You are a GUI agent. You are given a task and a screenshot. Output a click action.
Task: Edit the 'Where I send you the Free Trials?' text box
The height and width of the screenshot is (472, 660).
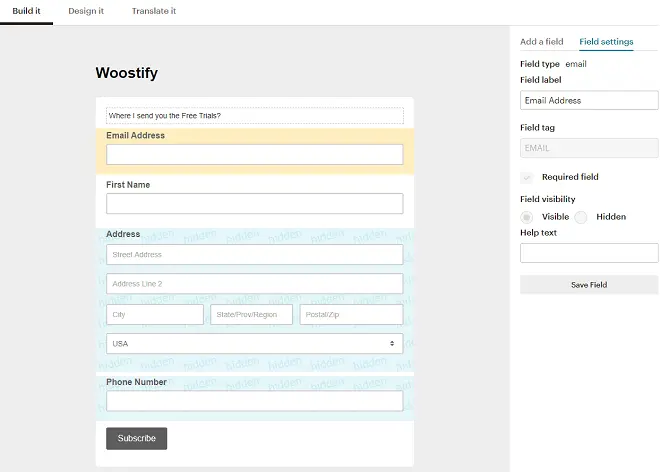(x=255, y=116)
